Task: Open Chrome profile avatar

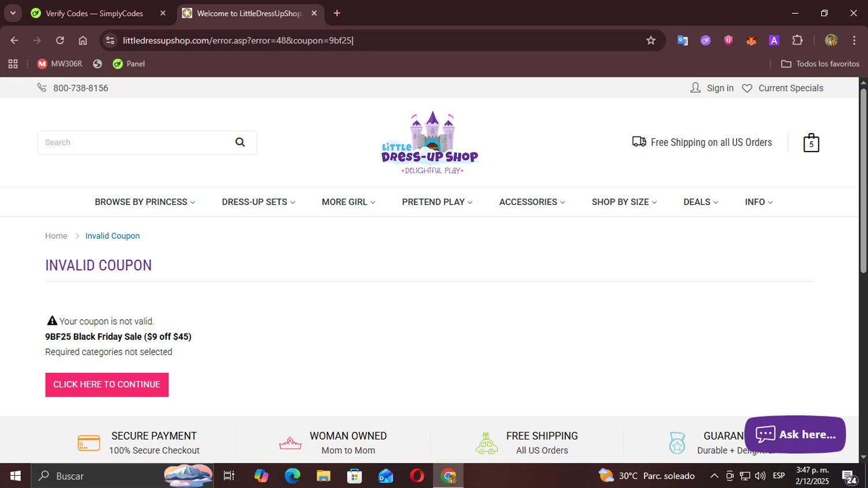Action: pyautogui.click(x=832, y=41)
